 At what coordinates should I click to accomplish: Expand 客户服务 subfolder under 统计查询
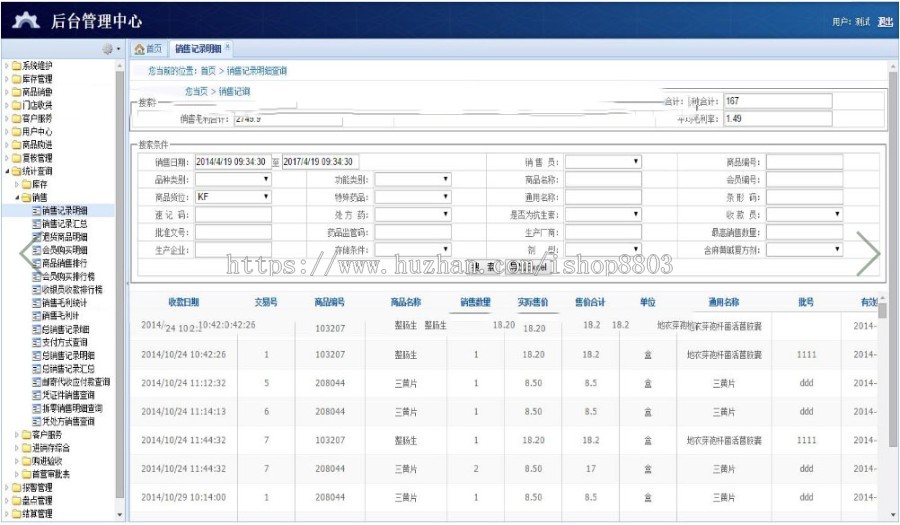pyautogui.click(x=17, y=435)
